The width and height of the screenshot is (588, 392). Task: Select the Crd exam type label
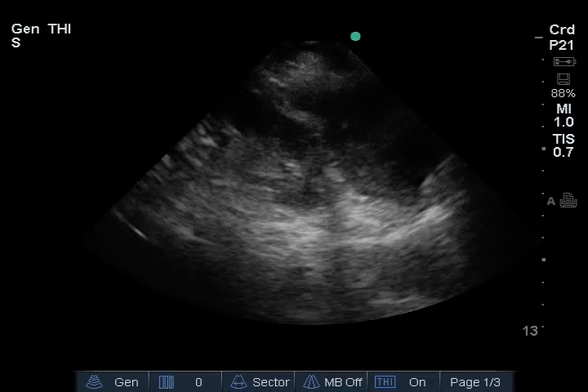562,30
